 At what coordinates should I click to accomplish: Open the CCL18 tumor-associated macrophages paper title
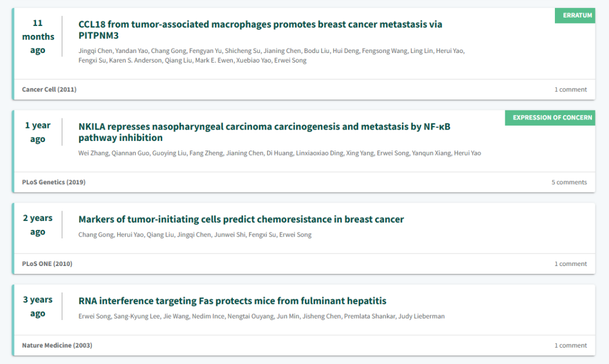(260, 30)
